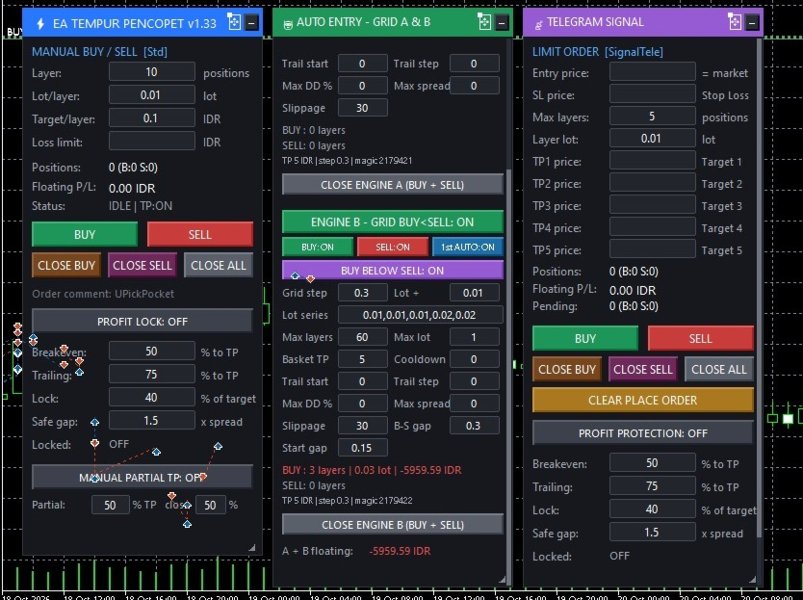Viewport: 803px width, 600px height.
Task: Click the green BUY button in manual panel
Action: 84,234
